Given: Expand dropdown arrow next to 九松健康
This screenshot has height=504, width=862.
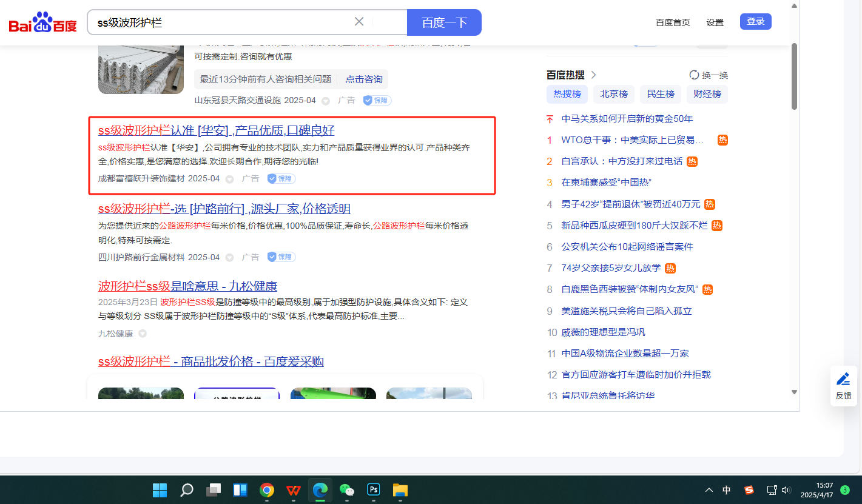Looking at the screenshot, I should click(143, 334).
